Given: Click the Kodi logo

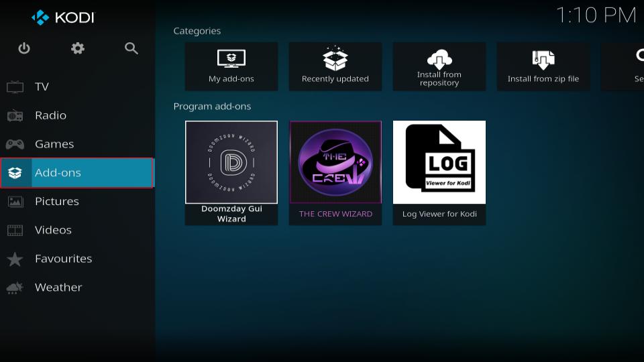Looking at the screenshot, I should coord(63,17).
